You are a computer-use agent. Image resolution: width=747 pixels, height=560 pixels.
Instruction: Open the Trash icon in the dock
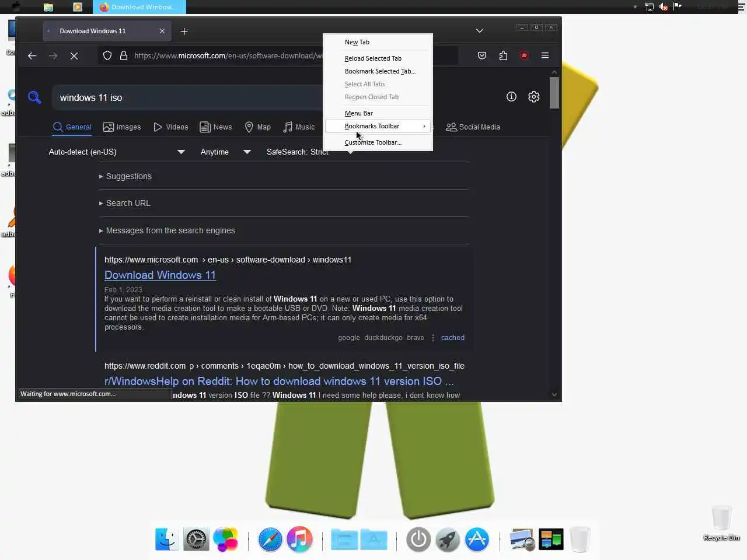(580, 539)
